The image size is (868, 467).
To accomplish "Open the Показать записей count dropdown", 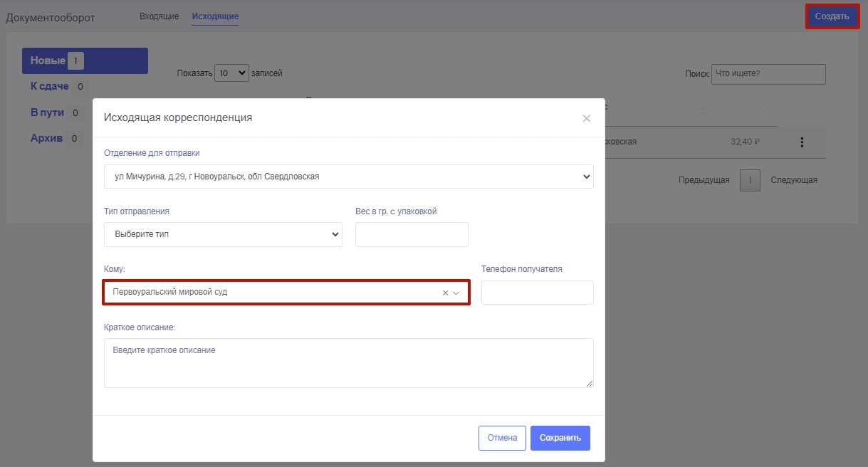I will [x=231, y=73].
